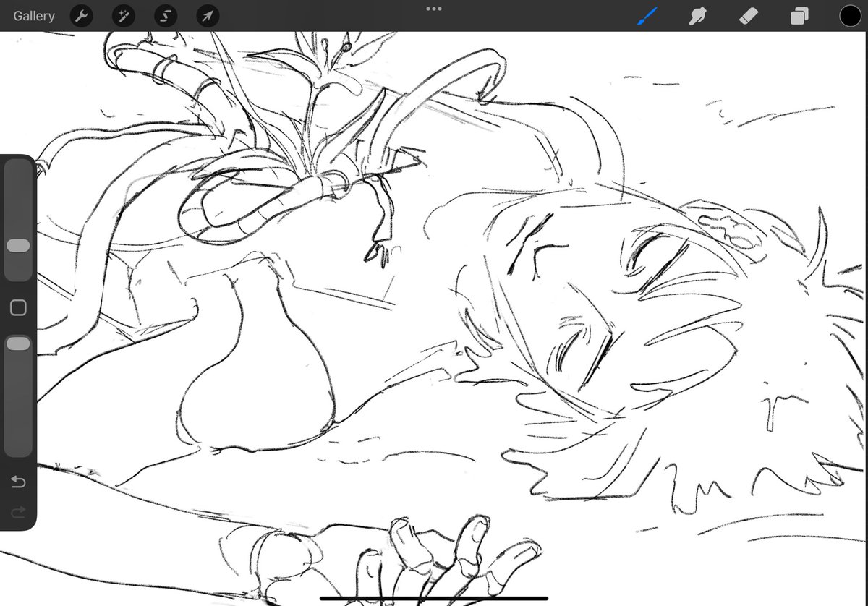Redo the last undone stroke

[18, 512]
